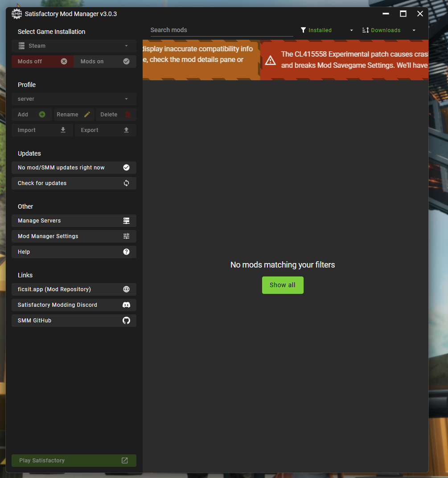The height and width of the screenshot is (478, 448).
Task: Switch to Mods off
Action: [x=43, y=61]
